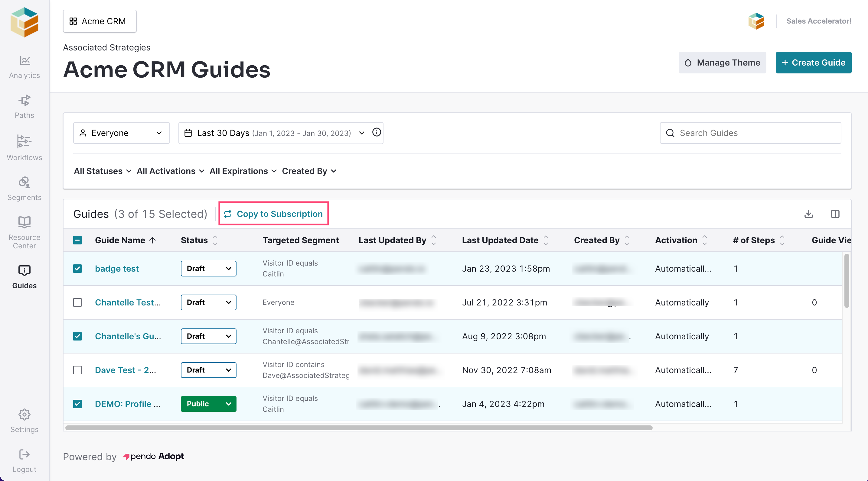Screen dimensions: 868x481
Task: Open the manage columns icon
Action: click(x=835, y=214)
